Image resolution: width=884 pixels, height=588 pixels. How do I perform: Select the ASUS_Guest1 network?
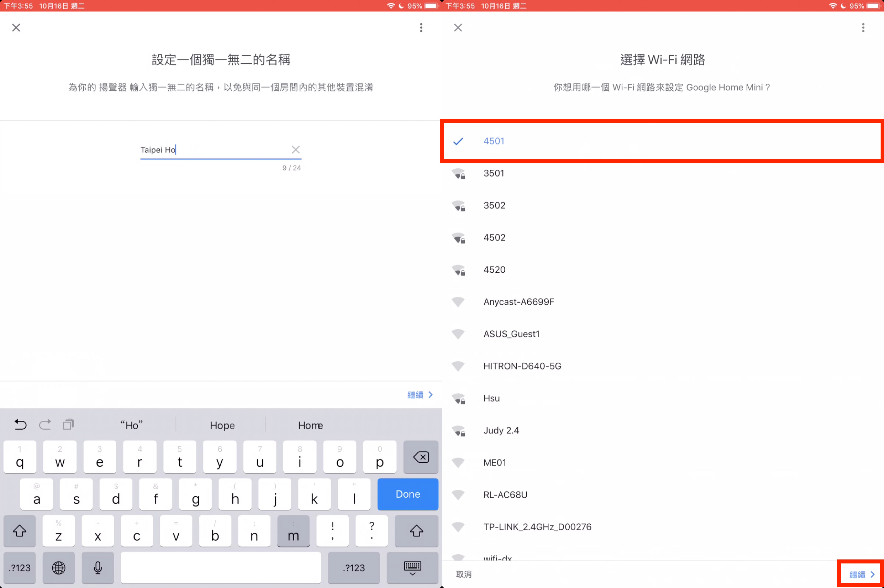tap(663, 334)
